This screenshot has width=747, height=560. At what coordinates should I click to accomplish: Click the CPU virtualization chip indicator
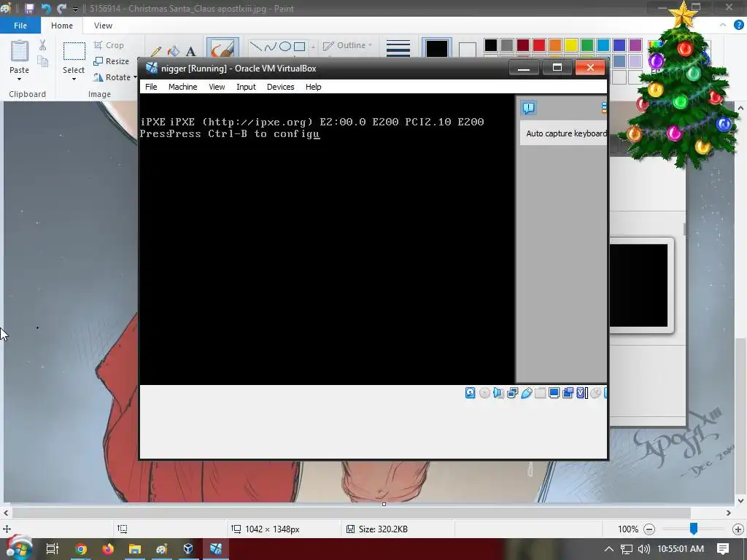point(581,393)
